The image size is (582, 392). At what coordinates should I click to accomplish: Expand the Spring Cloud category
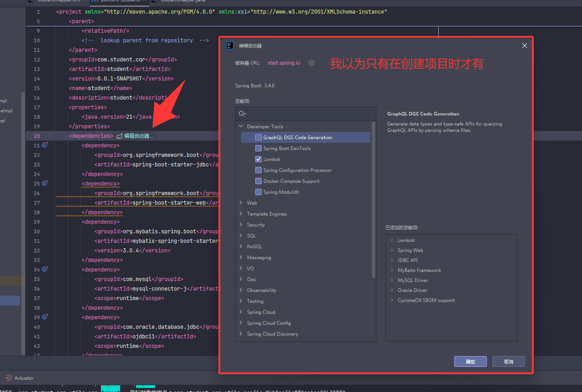click(x=241, y=312)
